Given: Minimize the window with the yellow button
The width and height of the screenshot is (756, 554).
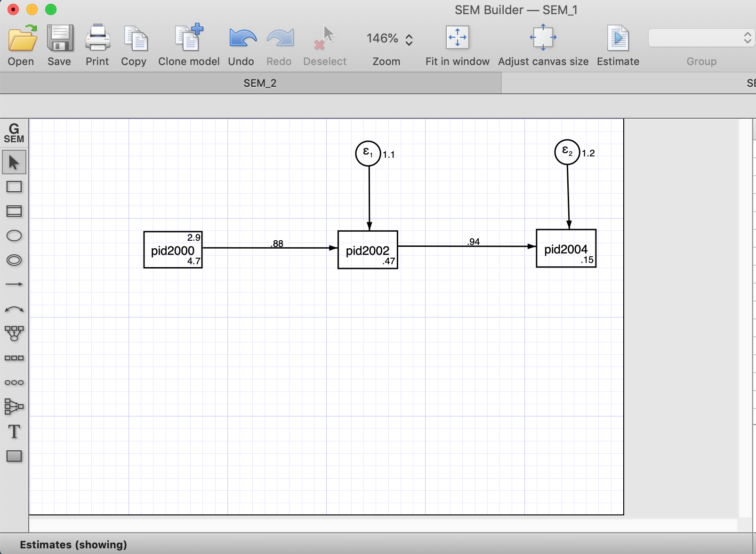Looking at the screenshot, I should (32, 9).
